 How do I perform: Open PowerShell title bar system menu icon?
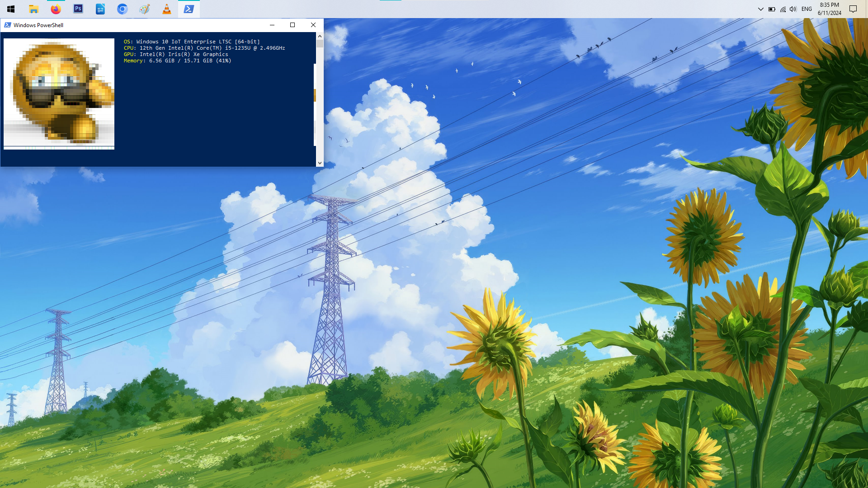[7, 25]
